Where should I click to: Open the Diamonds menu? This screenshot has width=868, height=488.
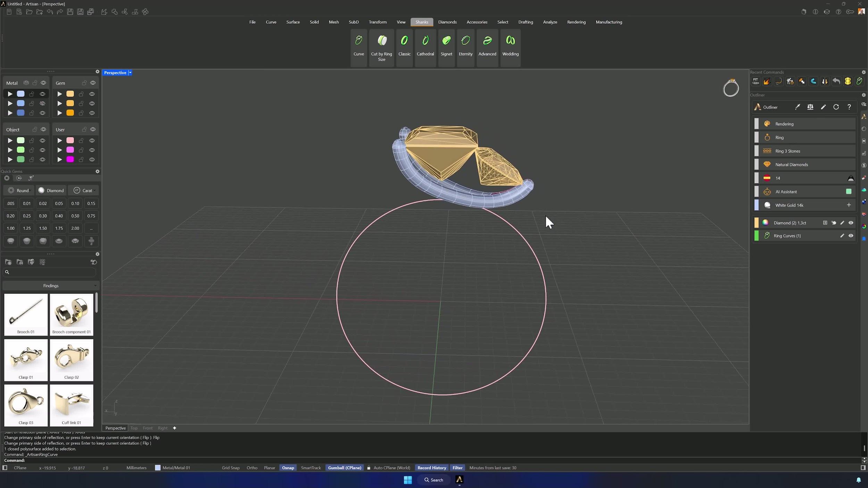pos(447,22)
